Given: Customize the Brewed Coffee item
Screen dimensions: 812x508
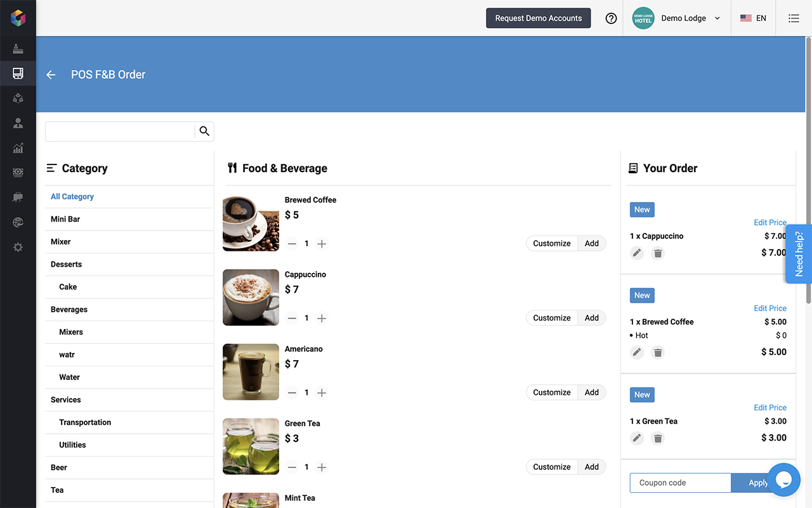Looking at the screenshot, I should pos(552,243).
